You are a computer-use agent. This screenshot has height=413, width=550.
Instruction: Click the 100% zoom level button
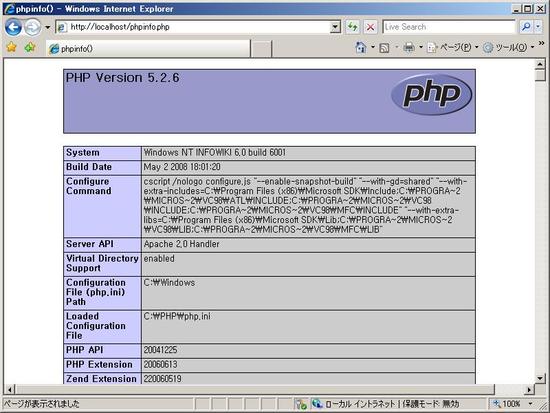[507, 404]
